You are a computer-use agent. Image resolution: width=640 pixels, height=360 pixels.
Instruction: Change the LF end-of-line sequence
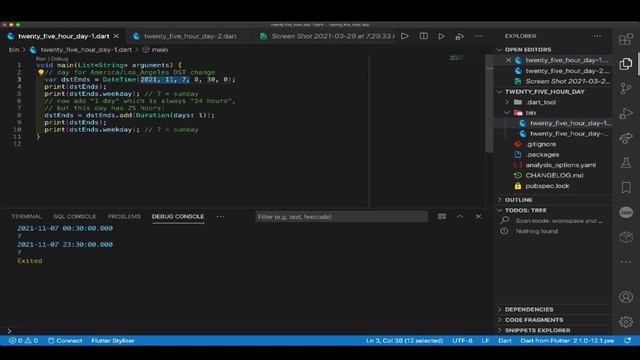(485, 340)
